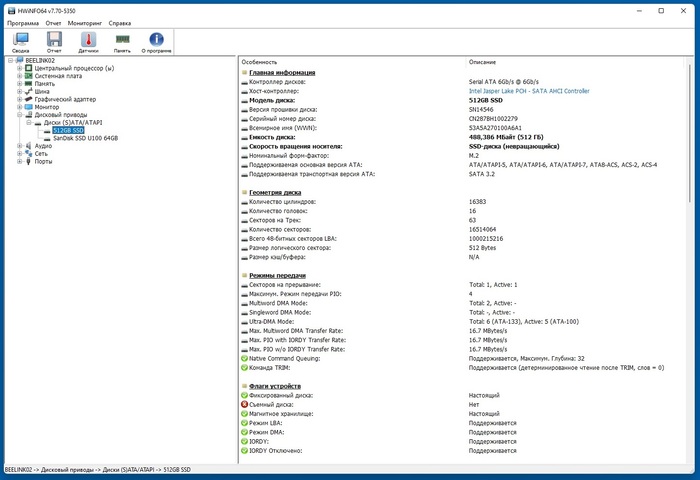Image resolution: width=700 pixels, height=480 pixels.
Task: Select SanDisk SSD U100 64GB drive
Action: click(x=85, y=138)
